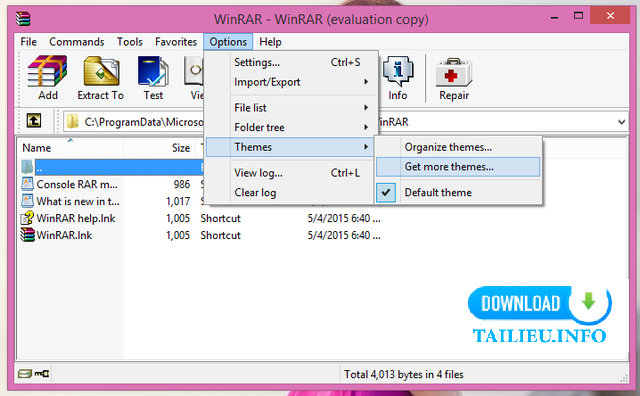Close the WinRAR window
Image resolution: width=640 pixels, height=396 pixels.
point(610,16)
